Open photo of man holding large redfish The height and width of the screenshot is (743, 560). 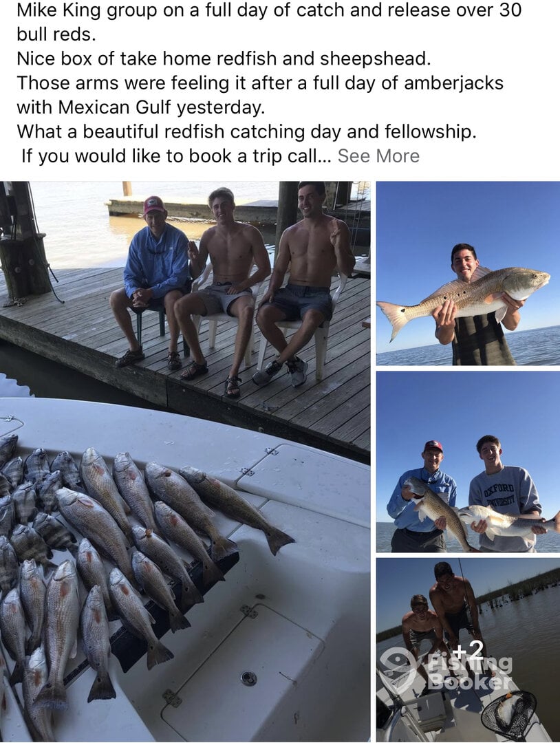(468, 273)
